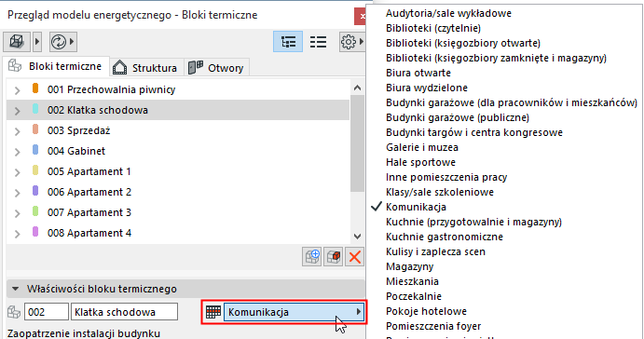The width and height of the screenshot is (644, 339).
Task: Choose Audytoria/sale wykładowe from menu
Action: coord(448,13)
